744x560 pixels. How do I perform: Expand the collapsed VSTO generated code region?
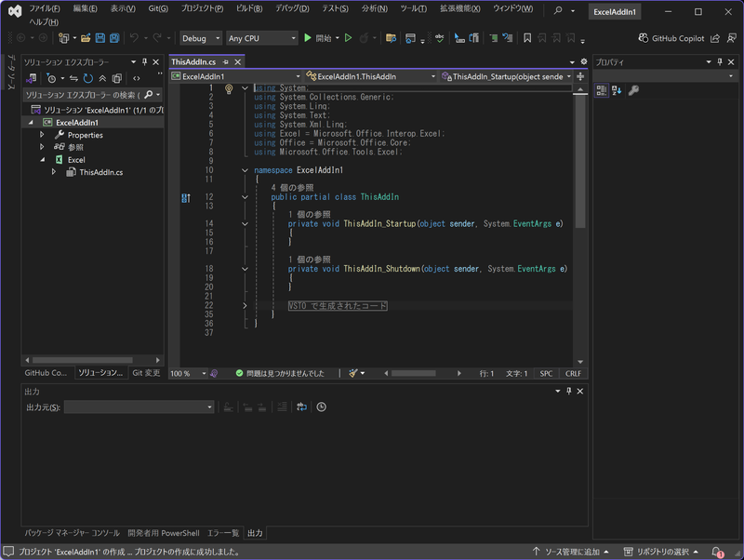coord(245,305)
